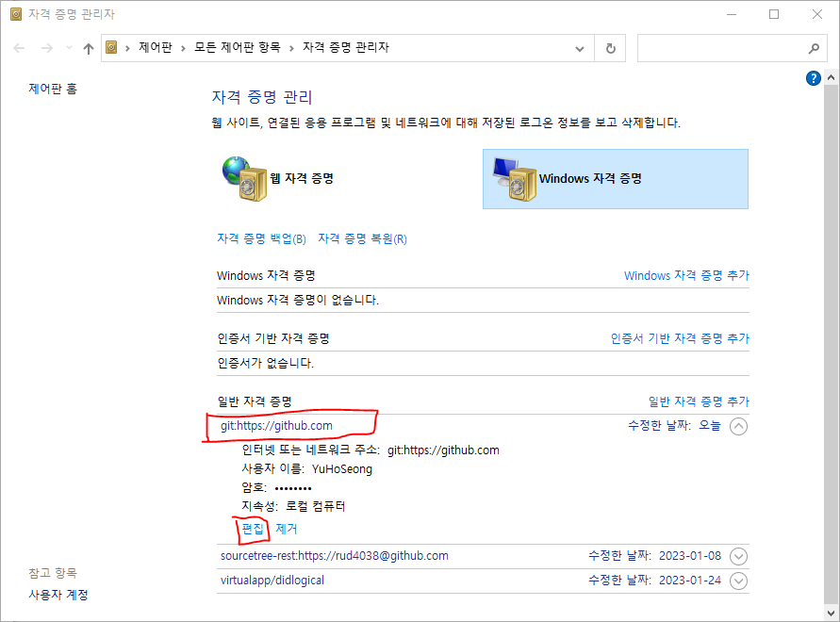Open the recent locations dropdown arrow

coord(69,48)
